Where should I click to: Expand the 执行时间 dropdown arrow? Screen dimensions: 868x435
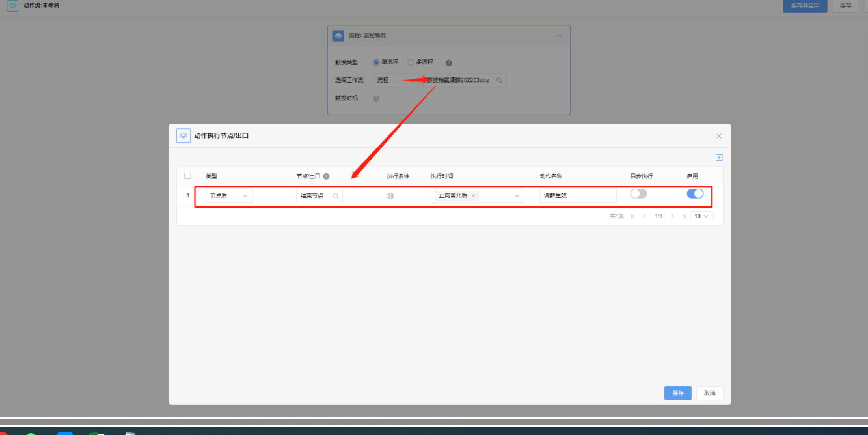tap(517, 195)
